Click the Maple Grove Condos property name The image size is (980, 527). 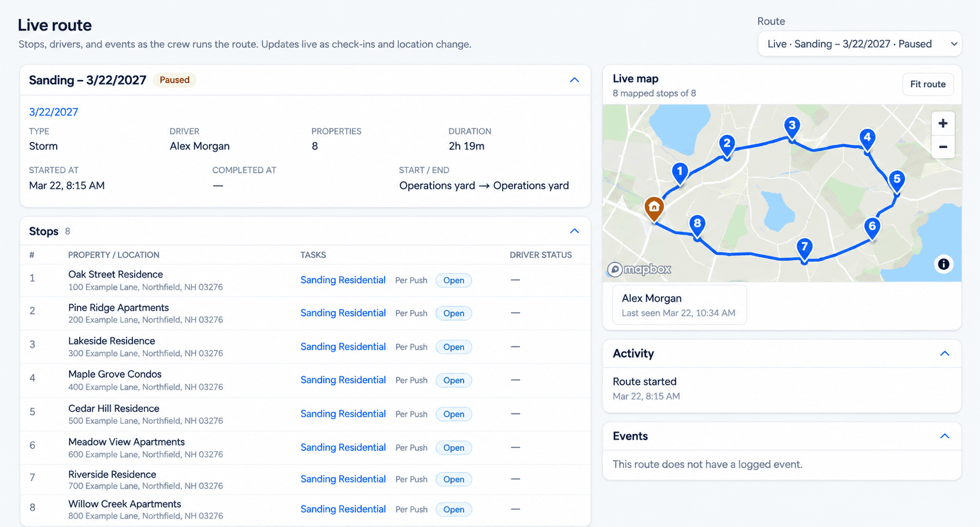(115, 374)
